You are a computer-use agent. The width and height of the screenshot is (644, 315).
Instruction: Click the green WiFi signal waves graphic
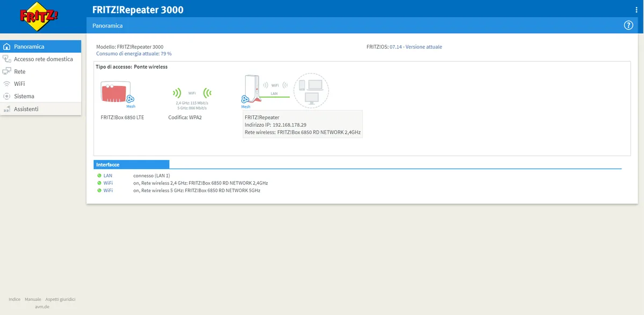coord(192,93)
